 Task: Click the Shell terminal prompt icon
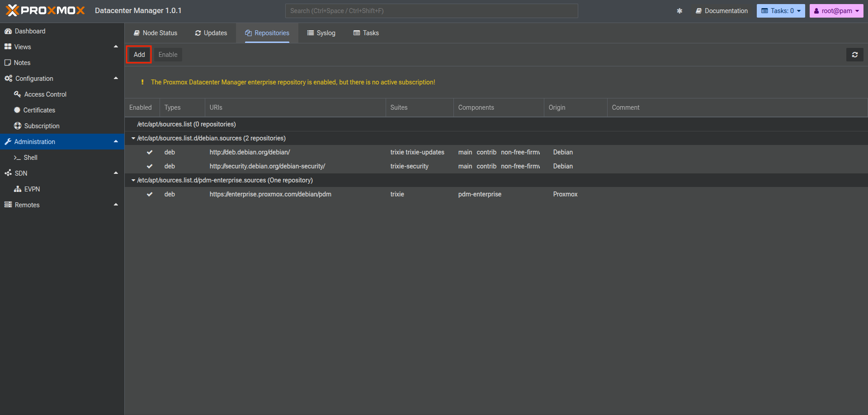click(17, 158)
